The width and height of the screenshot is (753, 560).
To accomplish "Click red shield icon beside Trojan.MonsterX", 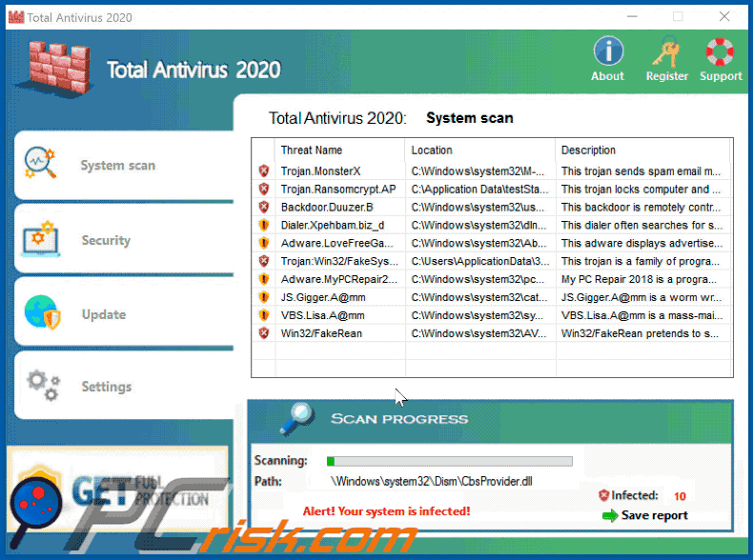I will tap(264, 170).
